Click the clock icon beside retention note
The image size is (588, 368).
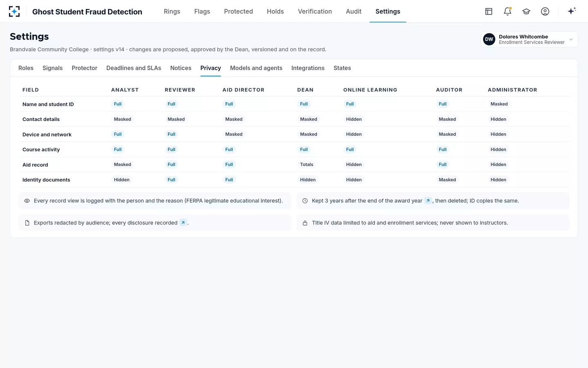[305, 201]
